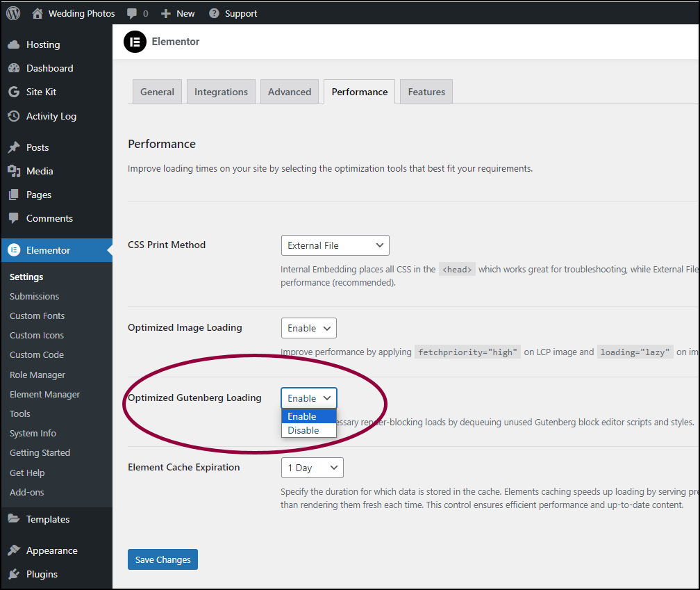The image size is (700, 590).
Task: Open the comments bubble icon in admin bar
Action: [x=132, y=13]
